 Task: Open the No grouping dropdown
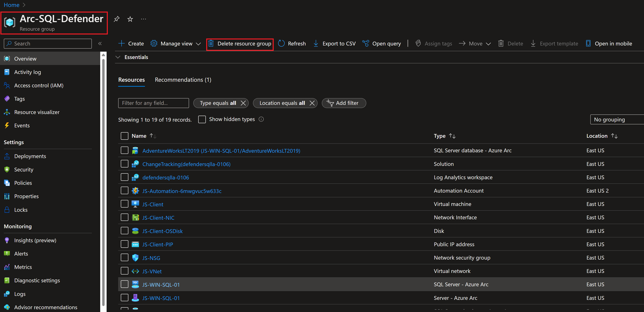point(617,120)
